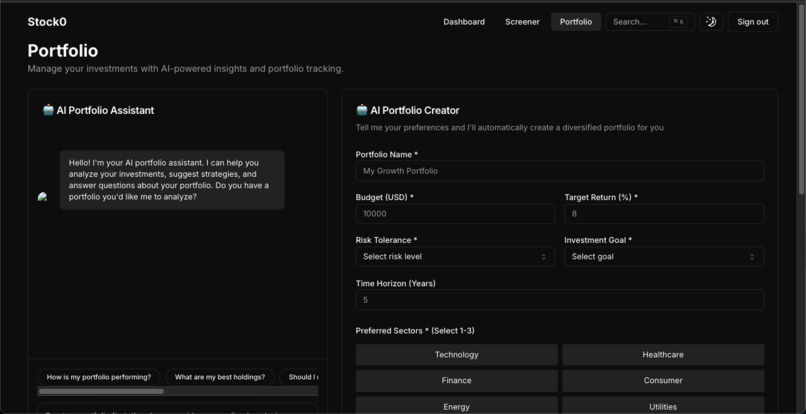Select the Finance sector
This screenshot has width=806, height=414.
tap(456, 381)
